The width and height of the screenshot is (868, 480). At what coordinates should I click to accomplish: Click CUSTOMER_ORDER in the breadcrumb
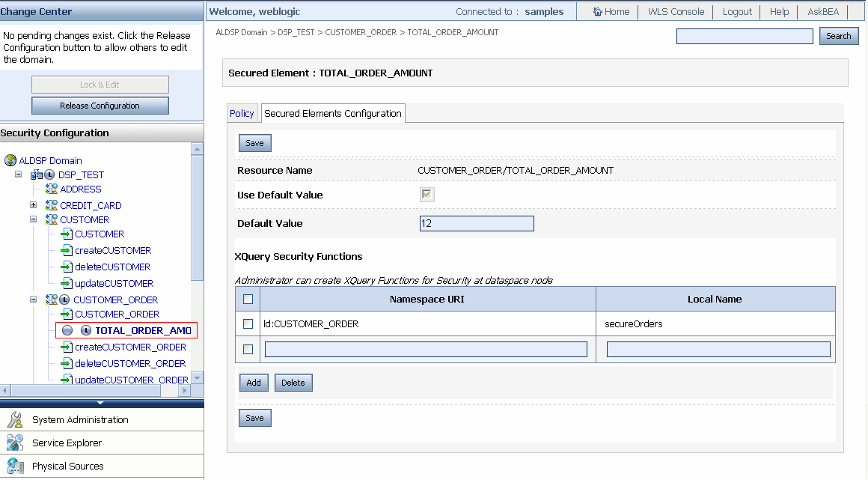pos(361,32)
